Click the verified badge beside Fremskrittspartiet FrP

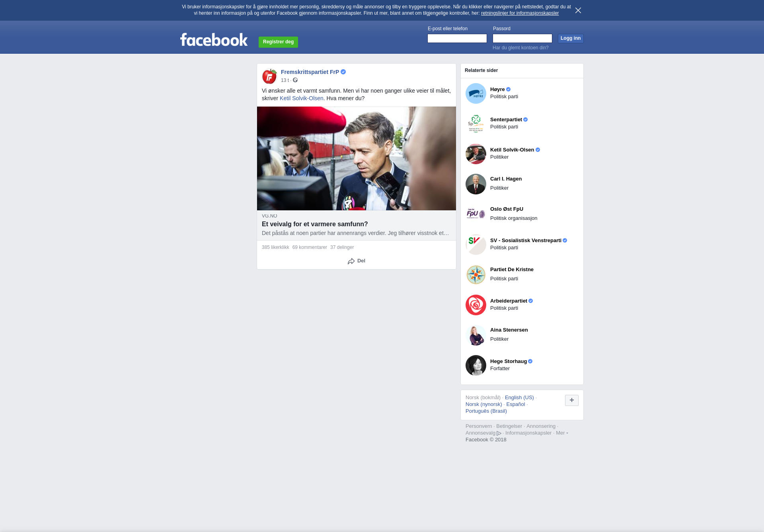(x=343, y=72)
